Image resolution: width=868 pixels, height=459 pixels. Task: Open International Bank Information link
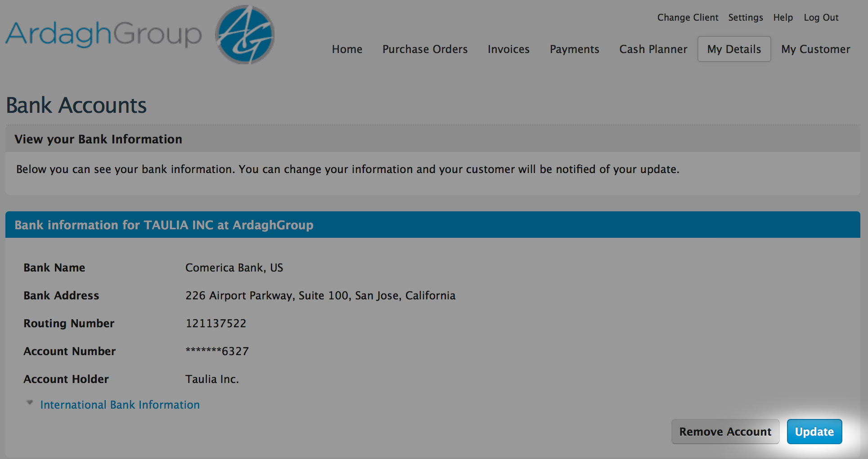coord(120,405)
